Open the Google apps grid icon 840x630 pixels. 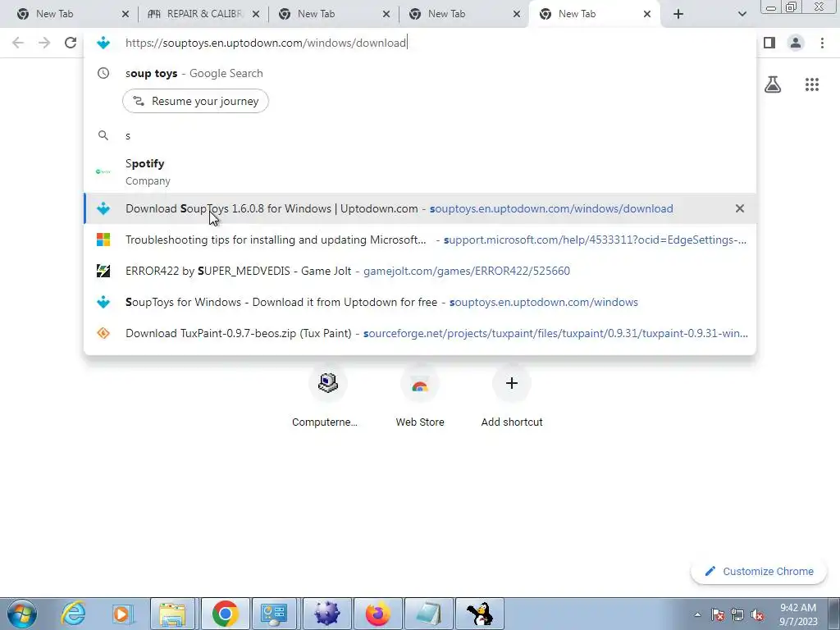(x=811, y=84)
